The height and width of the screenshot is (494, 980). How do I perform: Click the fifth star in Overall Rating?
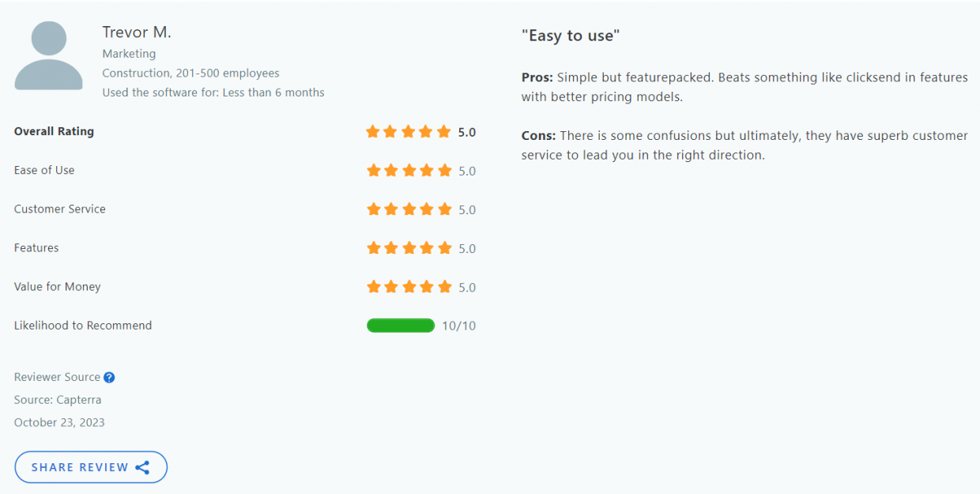[445, 131]
